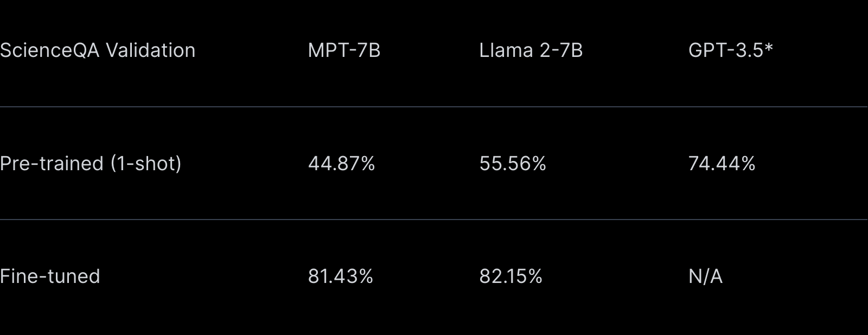
Task: Click the 82.15% fine-tuned Llama value
Action: 510,276
